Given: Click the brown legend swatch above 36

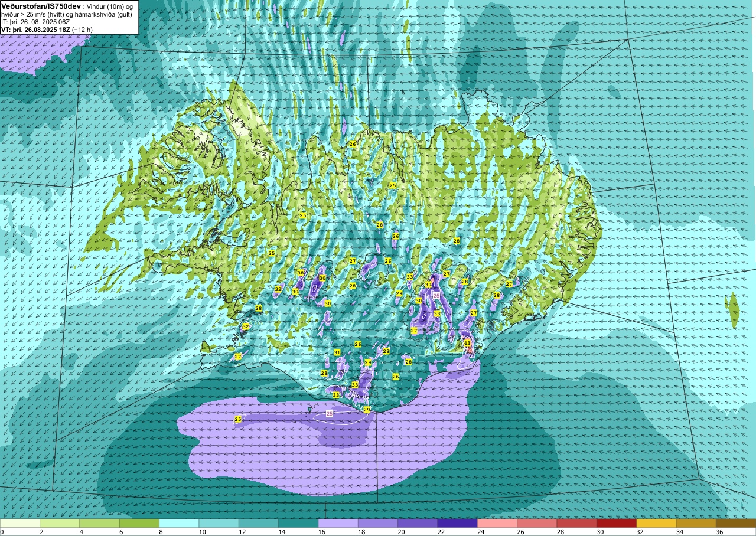Looking at the screenshot, I should pyautogui.click(x=735, y=523).
